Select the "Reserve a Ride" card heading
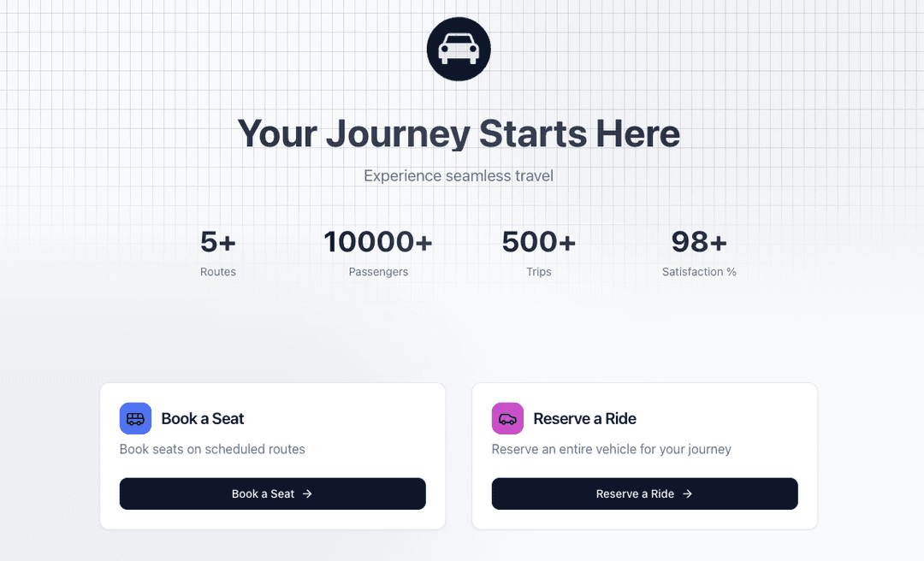Image resolution: width=924 pixels, height=561 pixels. 584,419
